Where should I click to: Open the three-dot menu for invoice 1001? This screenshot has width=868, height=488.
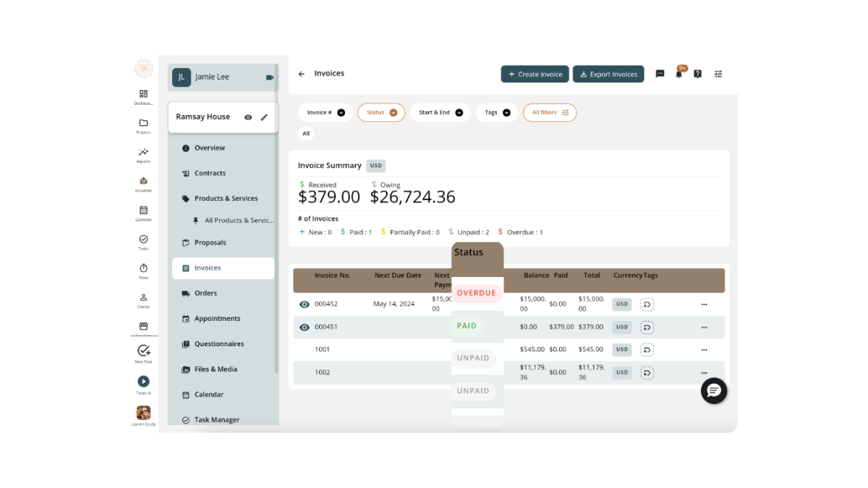tap(704, 350)
